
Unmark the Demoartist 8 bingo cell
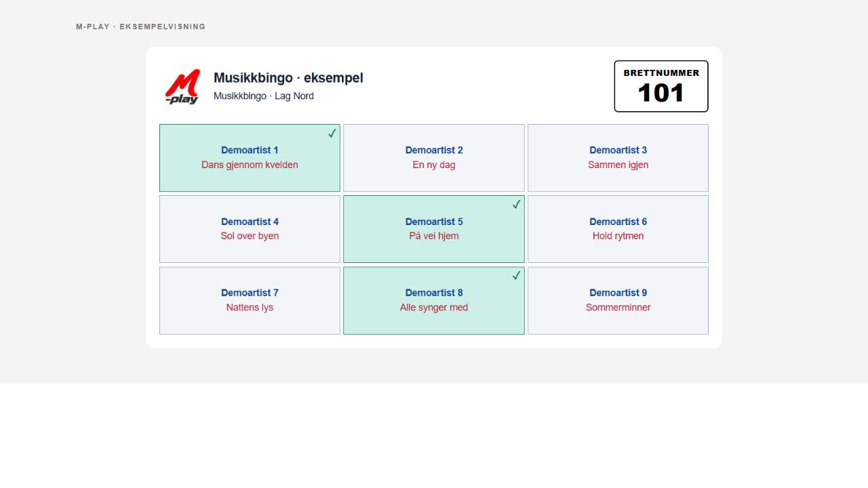(434, 300)
